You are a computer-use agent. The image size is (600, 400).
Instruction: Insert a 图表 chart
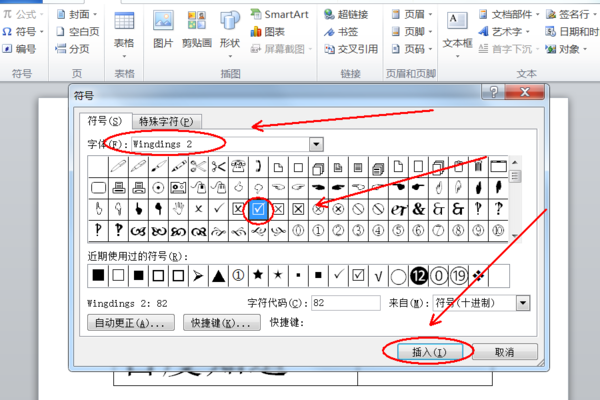[267, 31]
